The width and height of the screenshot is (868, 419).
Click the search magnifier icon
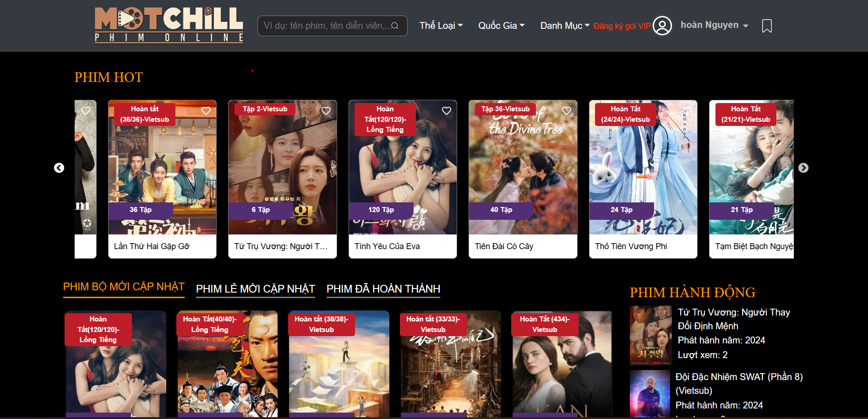tap(395, 26)
